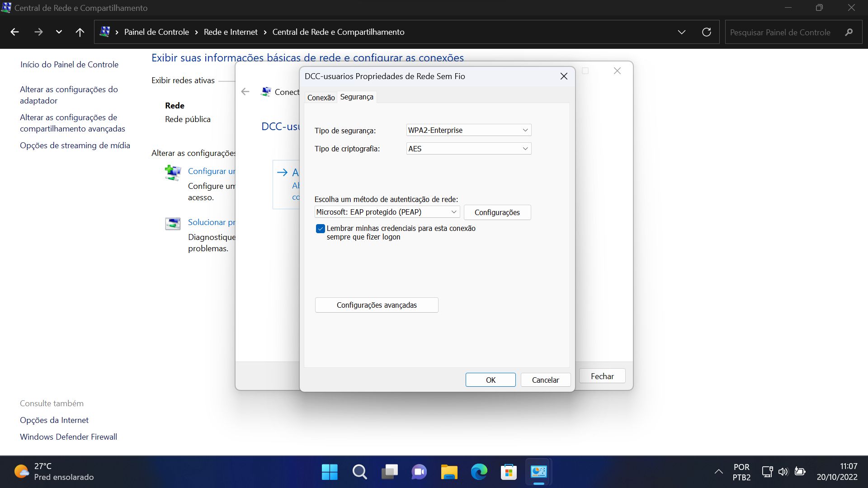Refresh the Control Panel view
This screenshot has width=868, height=488.
(707, 32)
